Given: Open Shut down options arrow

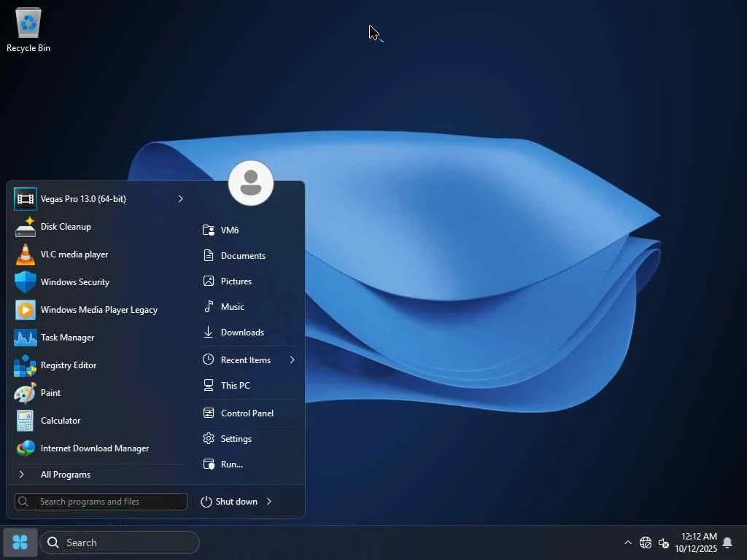Looking at the screenshot, I should point(269,502).
